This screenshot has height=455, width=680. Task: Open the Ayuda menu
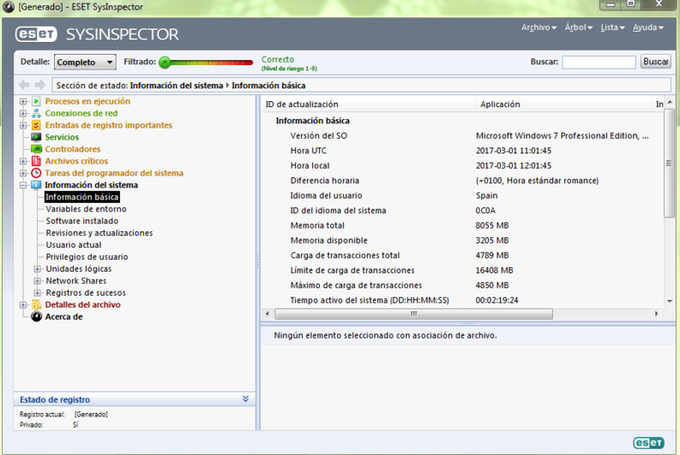[x=648, y=27]
